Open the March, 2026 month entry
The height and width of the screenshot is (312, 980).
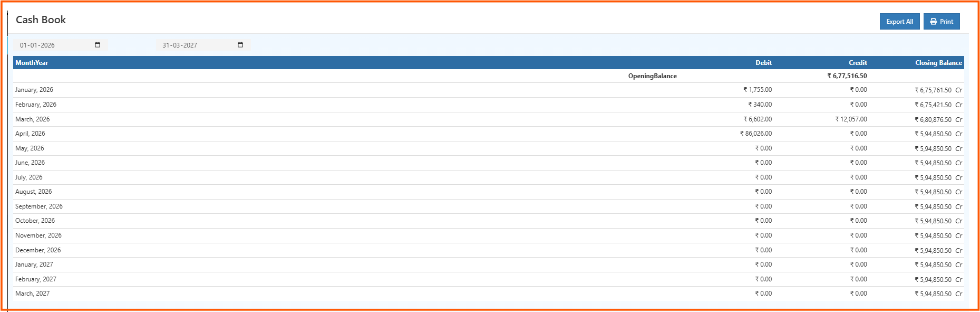[x=33, y=119]
